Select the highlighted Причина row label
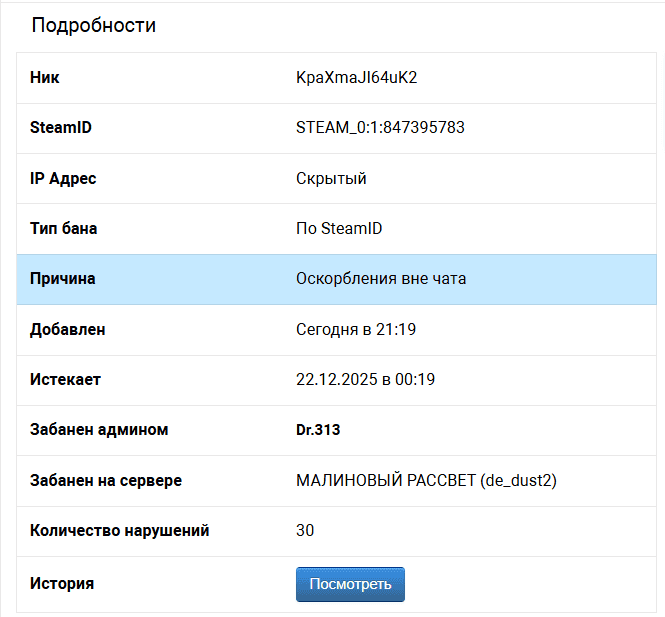Viewport: 665px width, 617px height. click(63, 279)
